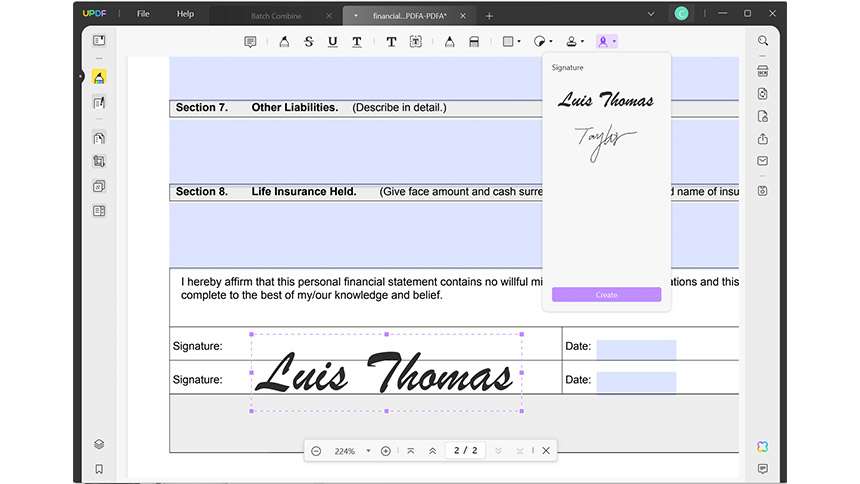Select the text box tool
The height and width of the screenshot is (484, 860).
pos(416,42)
